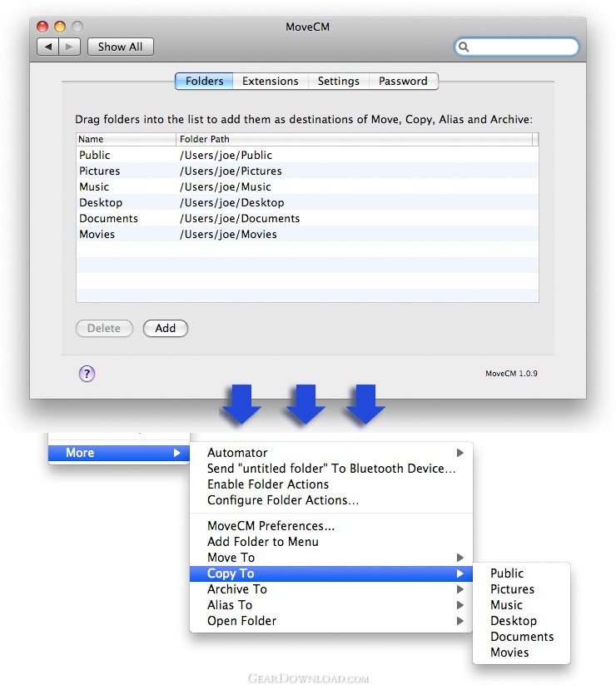Expand the Archive To submenu
This screenshot has height=685, width=616.
(x=331, y=589)
